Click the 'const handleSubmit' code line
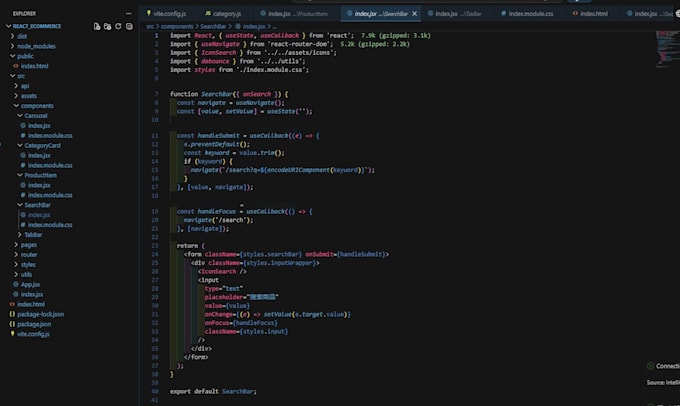The height and width of the screenshot is (406, 680). 248,136
